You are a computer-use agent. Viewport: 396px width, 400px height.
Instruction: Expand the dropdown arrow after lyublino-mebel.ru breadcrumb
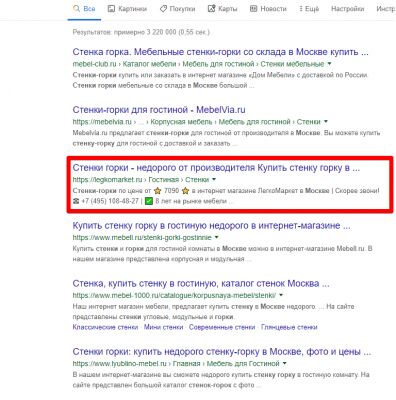click(284, 363)
